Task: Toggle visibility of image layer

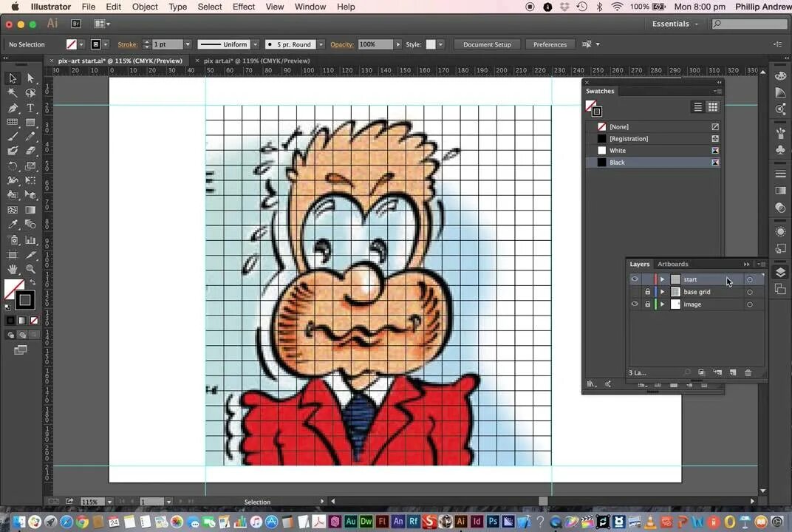Action: [635, 304]
